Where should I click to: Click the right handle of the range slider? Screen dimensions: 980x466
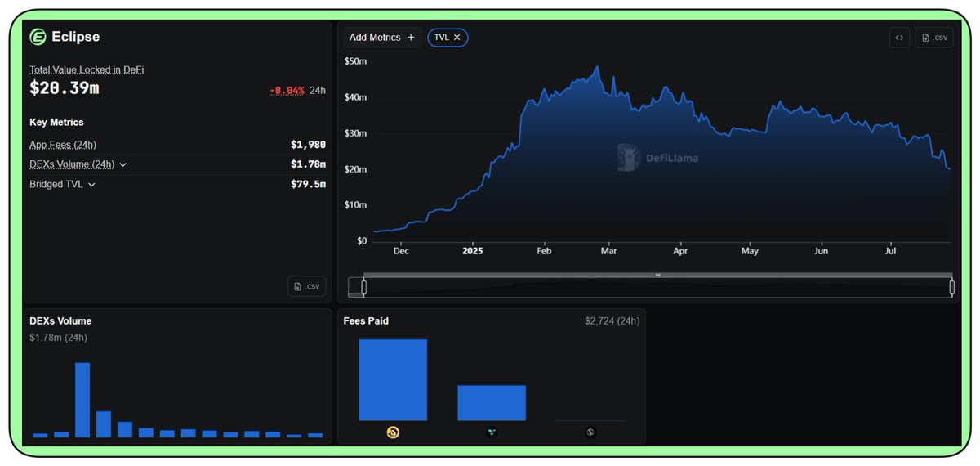pos(951,287)
